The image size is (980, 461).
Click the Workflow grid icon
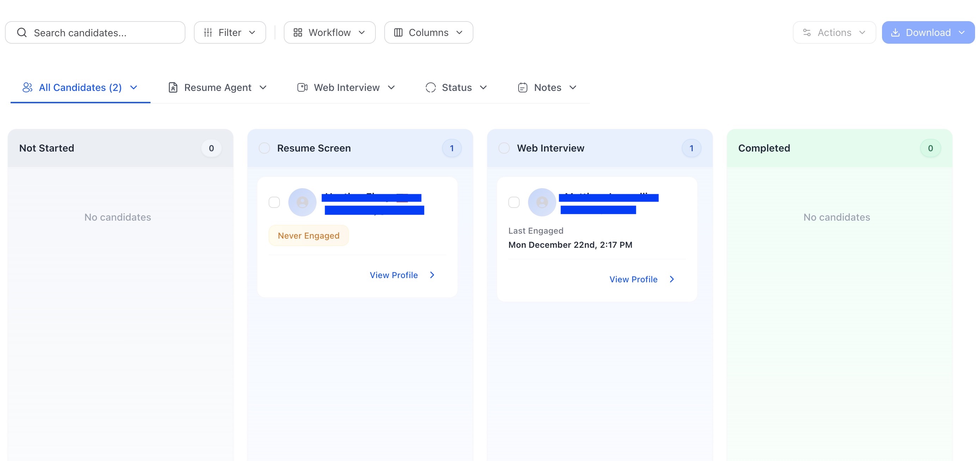(298, 33)
